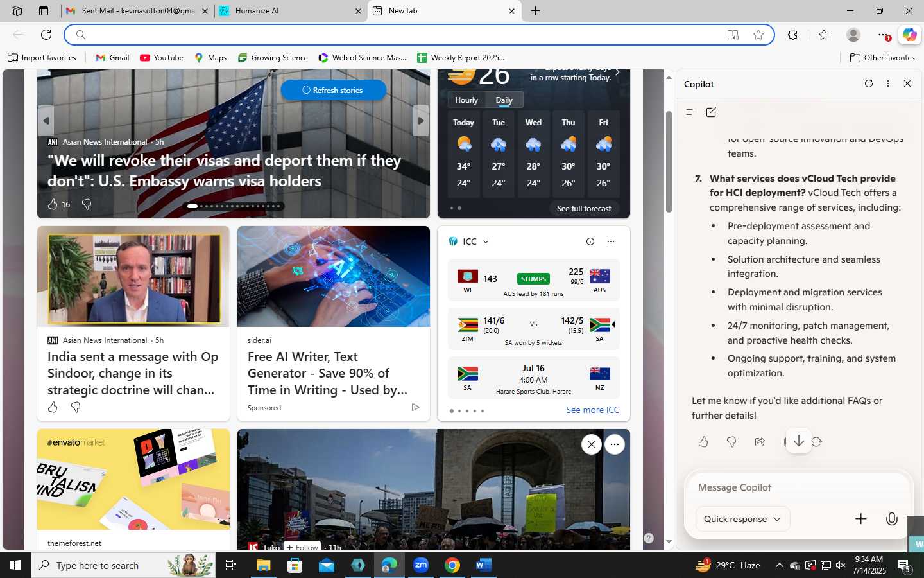
Task: Regenerate the Copilot response
Action: click(x=817, y=442)
